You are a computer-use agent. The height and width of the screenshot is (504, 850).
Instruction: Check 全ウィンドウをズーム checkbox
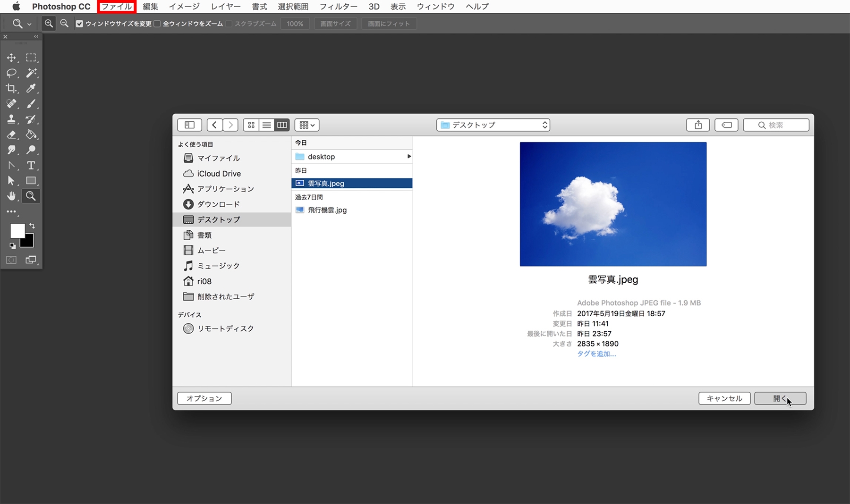click(157, 24)
